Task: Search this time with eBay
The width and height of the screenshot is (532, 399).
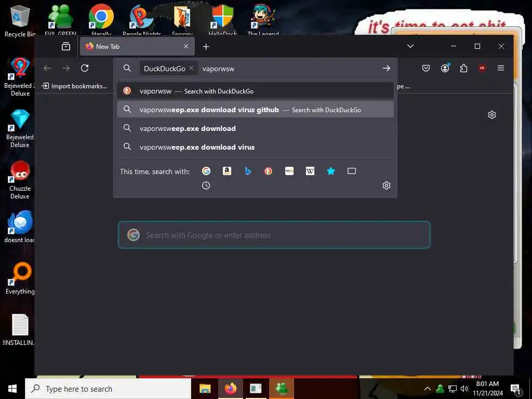Action: click(289, 171)
